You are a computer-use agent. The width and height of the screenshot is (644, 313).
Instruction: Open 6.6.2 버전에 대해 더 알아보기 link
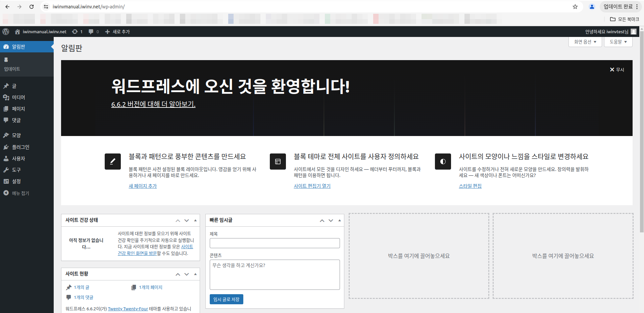pos(153,104)
